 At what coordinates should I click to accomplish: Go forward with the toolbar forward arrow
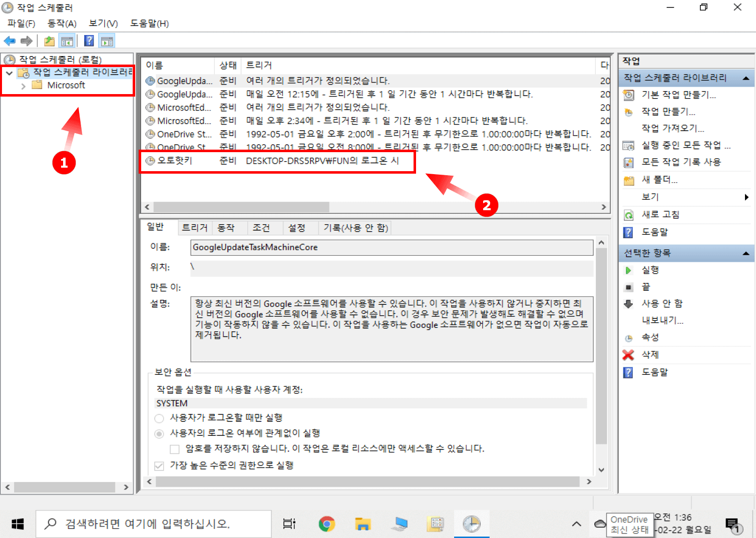[x=27, y=41]
